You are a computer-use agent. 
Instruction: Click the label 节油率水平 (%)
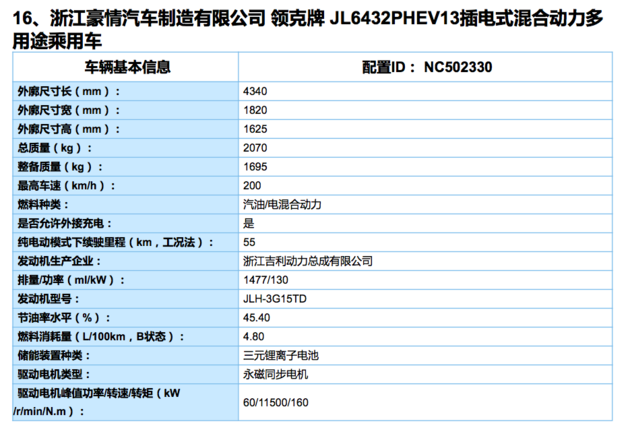63,318
